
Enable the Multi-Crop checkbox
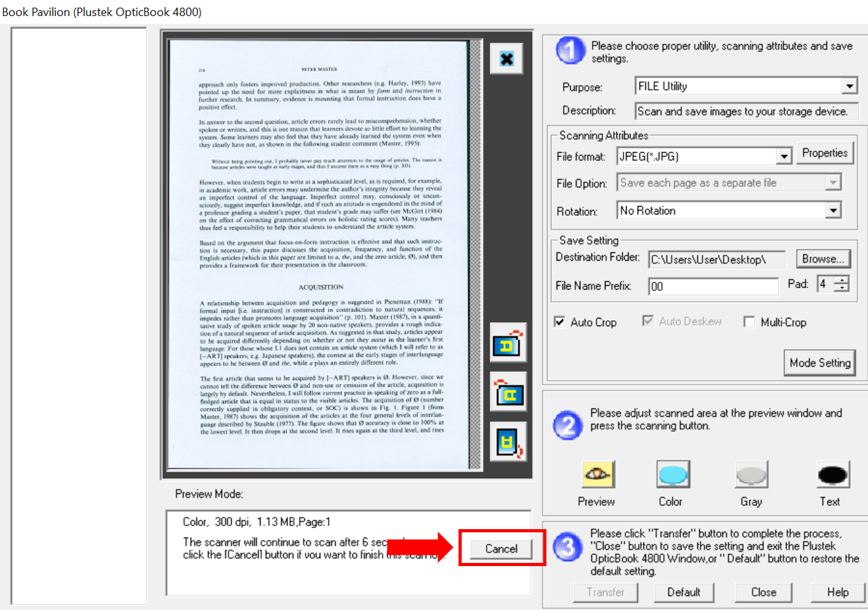point(750,322)
